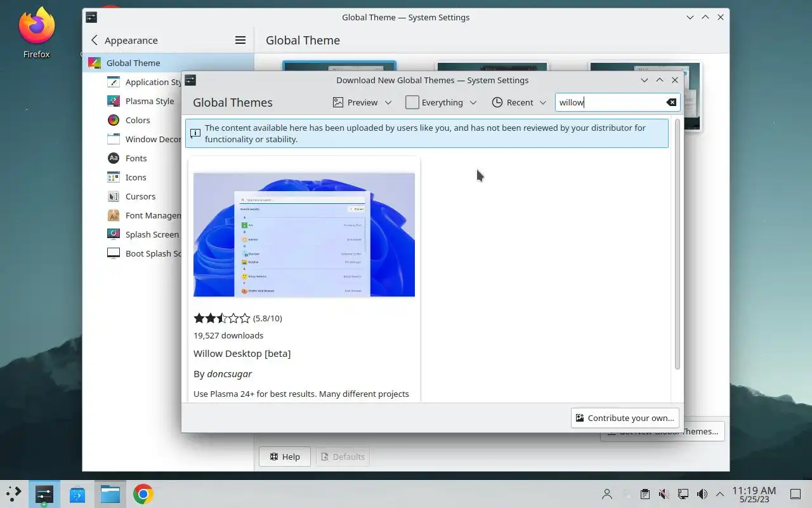This screenshot has height=508, width=812.
Task: Click the show desktop button in the taskbar
Action: pos(796,494)
